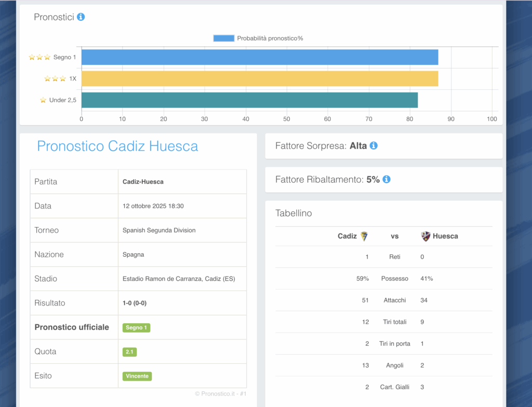Click the Cadiz team name in Tabellino

pyautogui.click(x=347, y=236)
